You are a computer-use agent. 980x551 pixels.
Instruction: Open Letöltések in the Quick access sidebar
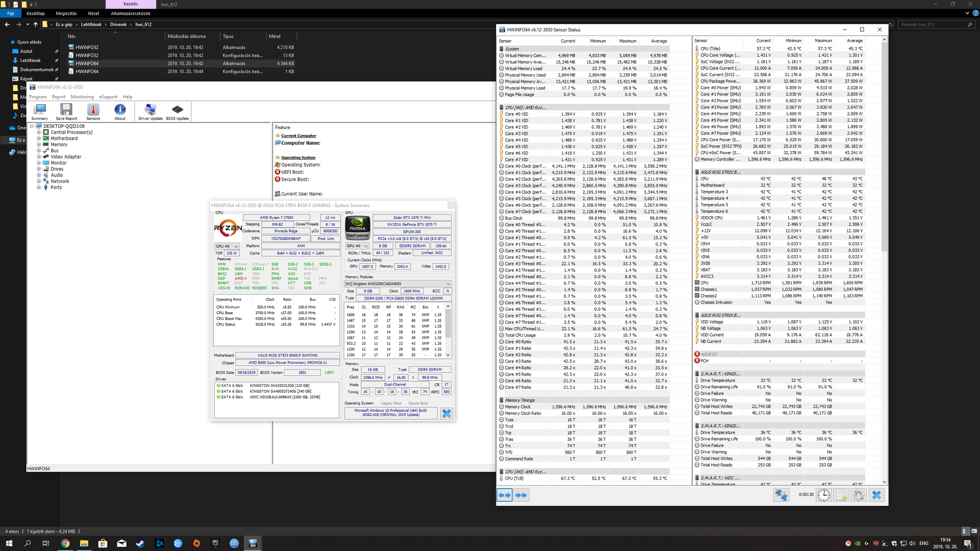tap(30, 61)
